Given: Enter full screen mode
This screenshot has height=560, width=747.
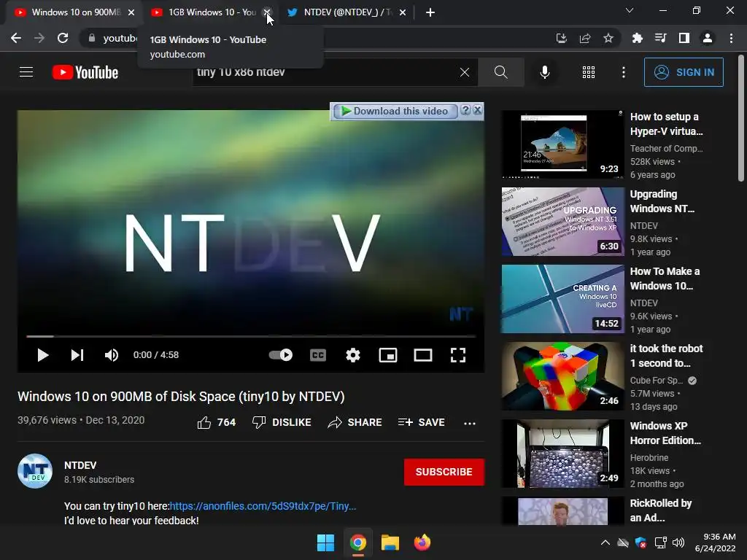Looking at the screenshot, I should [x=458, y=355].
